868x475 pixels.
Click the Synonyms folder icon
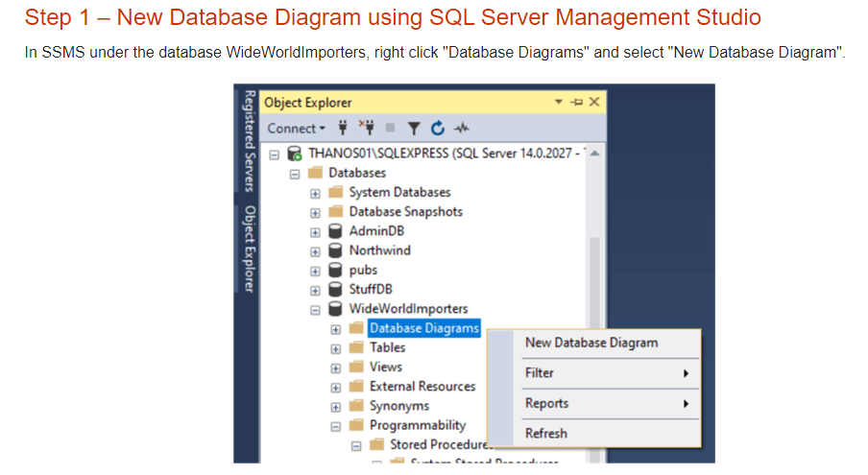point(356,405)
